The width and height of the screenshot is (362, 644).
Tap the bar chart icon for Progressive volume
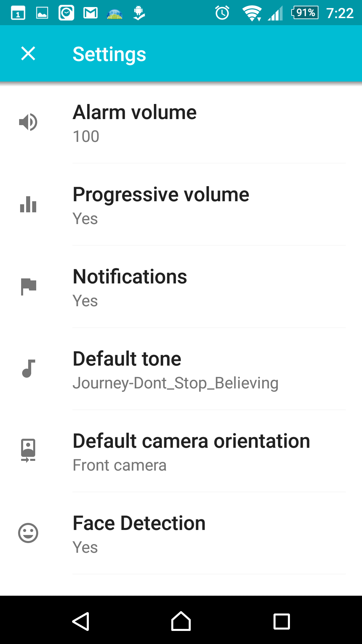click(28, 204)
